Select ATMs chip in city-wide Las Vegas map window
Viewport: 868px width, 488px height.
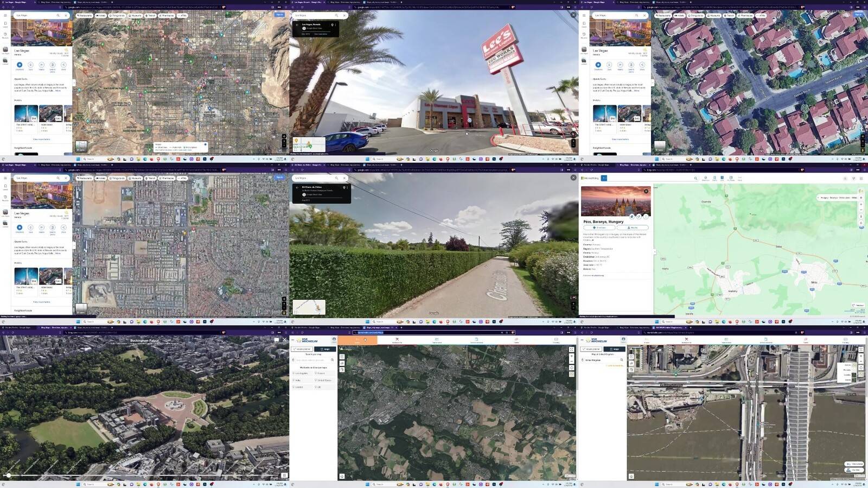182,16
